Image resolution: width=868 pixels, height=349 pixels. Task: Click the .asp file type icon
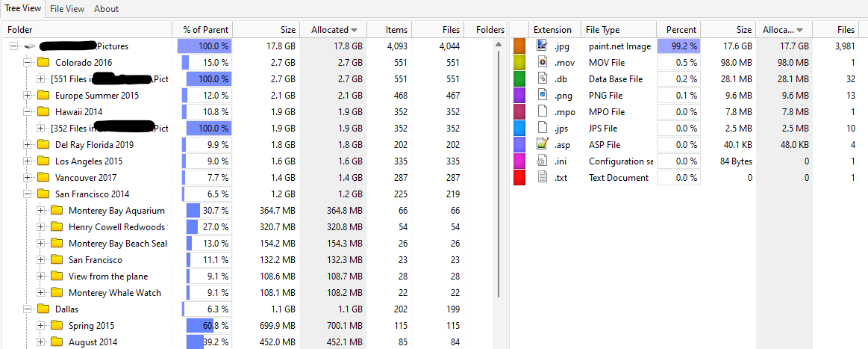pyautogui.click(x=543, y=144)
